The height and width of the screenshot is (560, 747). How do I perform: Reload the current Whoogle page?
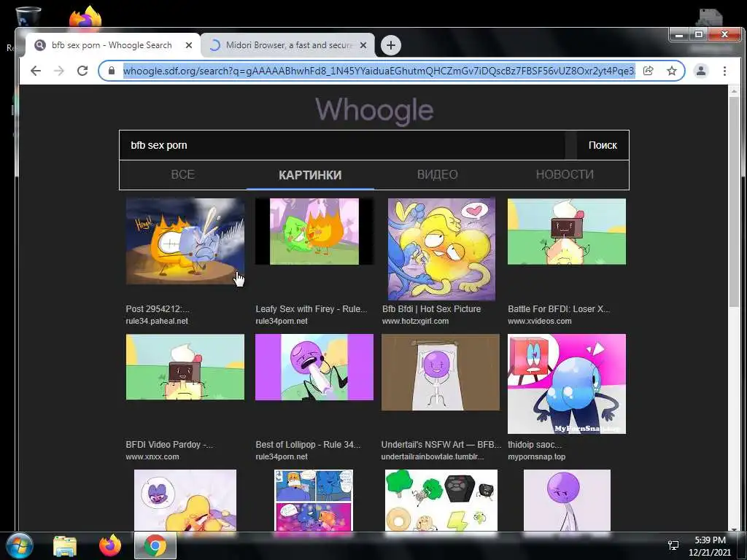pyautogui.click(x=82, y=71)
